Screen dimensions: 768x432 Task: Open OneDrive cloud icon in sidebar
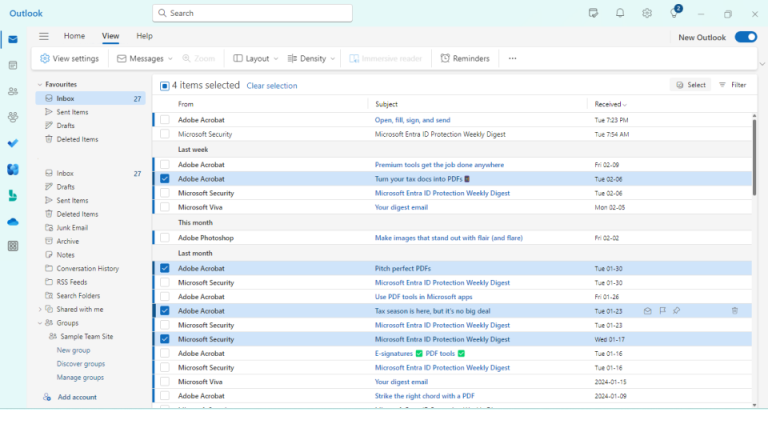tap(12, 221)
